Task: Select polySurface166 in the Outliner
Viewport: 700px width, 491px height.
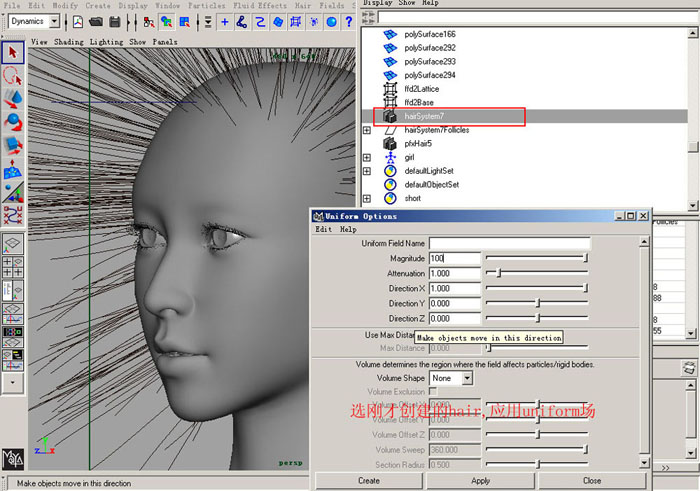Action: (430, 34)
